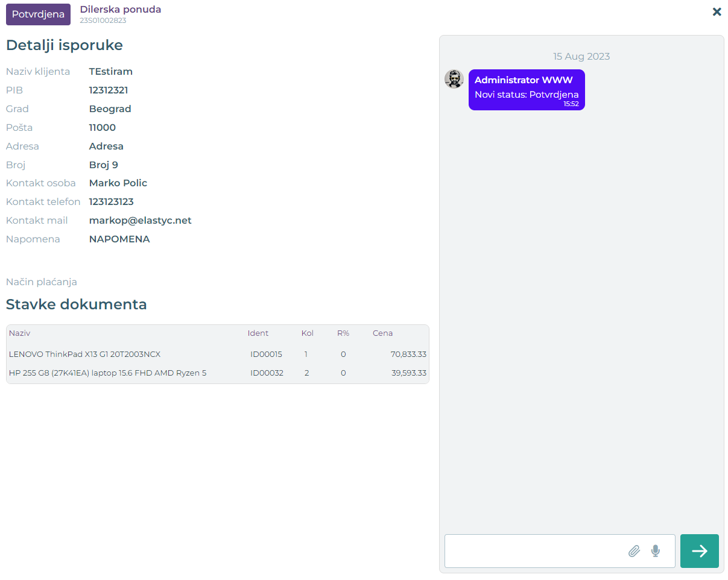
Task: Click the 39,593.33 price cell
Action: click(x=408, y=373)
